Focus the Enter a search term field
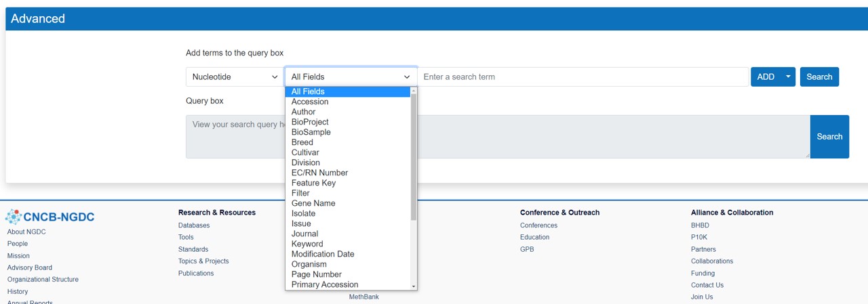 pos(583,77)
